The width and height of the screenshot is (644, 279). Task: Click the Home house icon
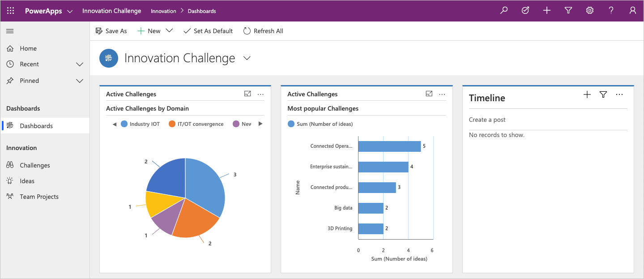coord(10,48)
